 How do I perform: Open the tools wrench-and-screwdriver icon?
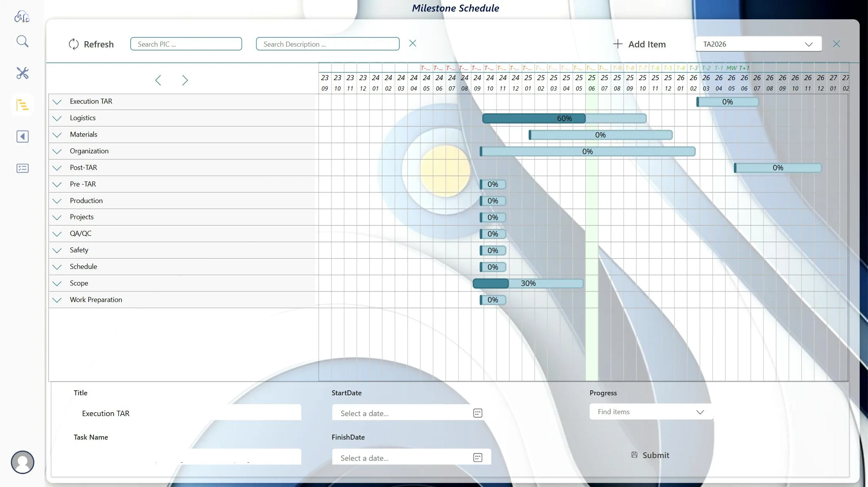pyautogui.click(x=22, y=73)
